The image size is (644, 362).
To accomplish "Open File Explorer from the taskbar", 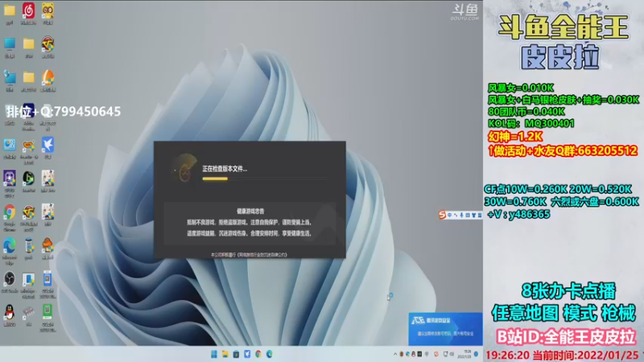I will 225,354.
